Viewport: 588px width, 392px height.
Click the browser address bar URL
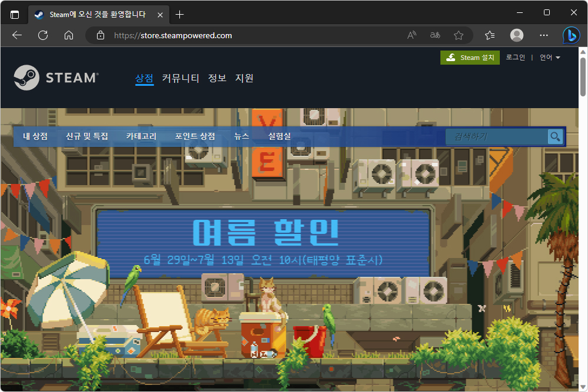click(x=173, y=36)
